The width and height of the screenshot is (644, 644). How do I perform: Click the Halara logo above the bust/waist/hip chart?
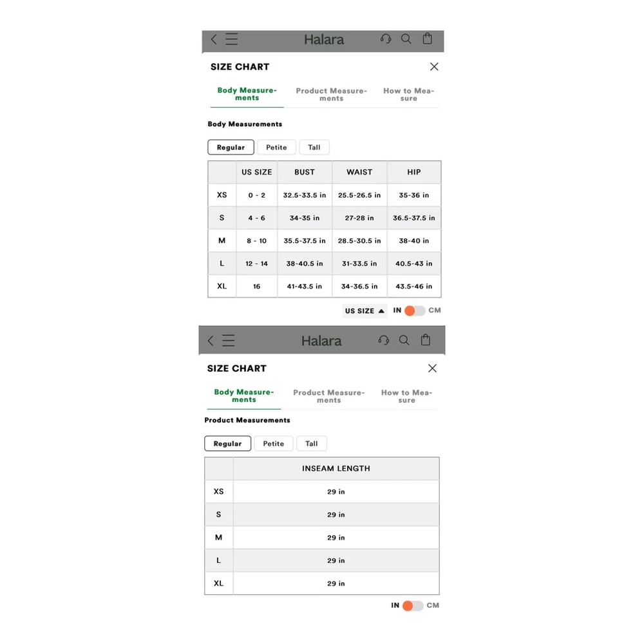coord(324,39)
